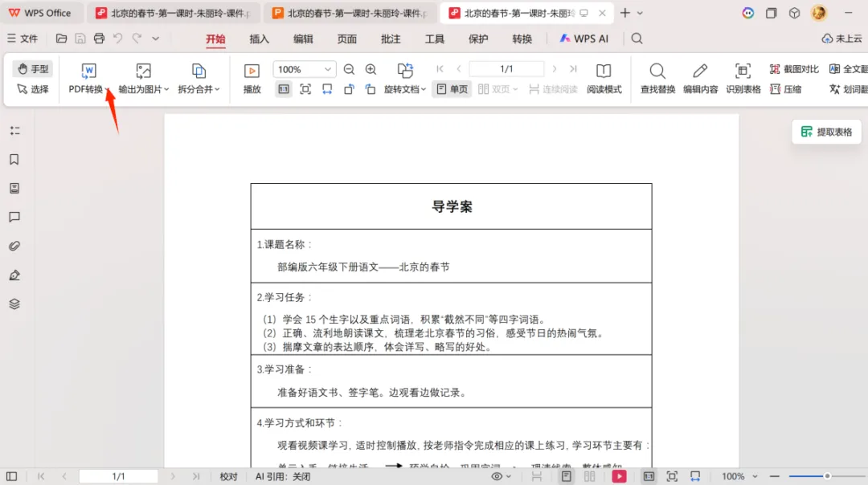Click the actual size 1:1 toolbar icon
The height and width of the screenshot is (485, 868).
(284, 89)
